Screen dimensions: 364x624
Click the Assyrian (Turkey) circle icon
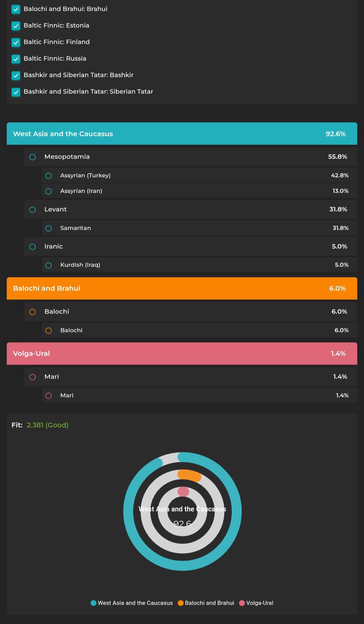49,176
